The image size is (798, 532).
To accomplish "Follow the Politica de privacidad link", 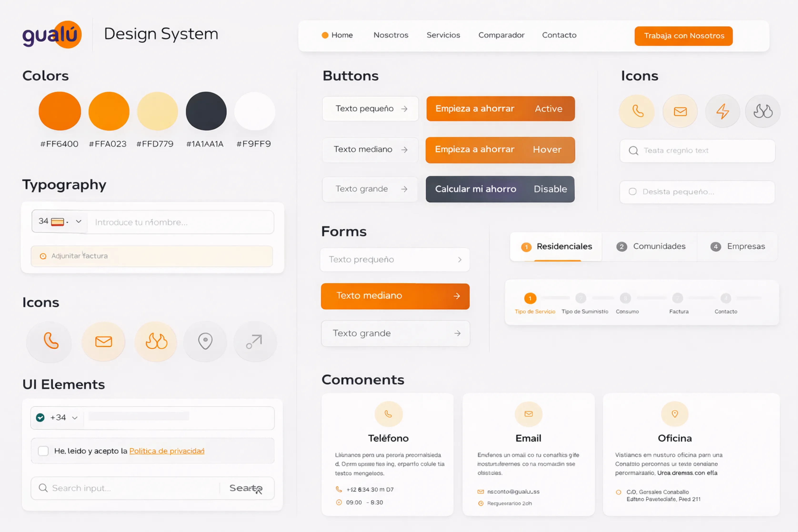I will click(x=167, y=451).
